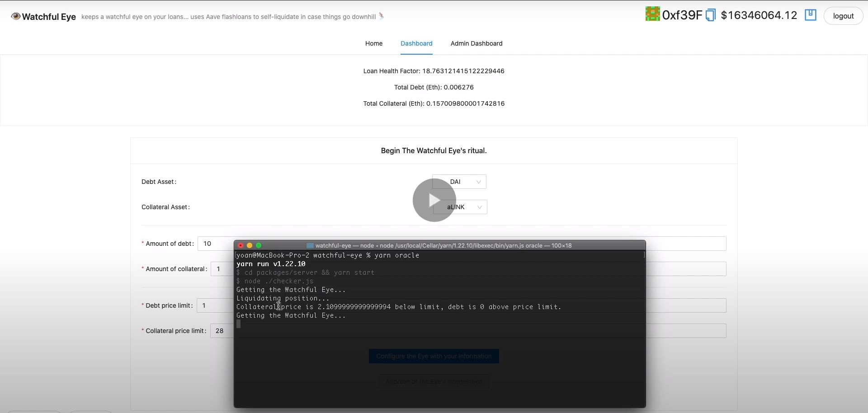
Task: Minimize the terminal with yellow button
Action: click(250, 245)
